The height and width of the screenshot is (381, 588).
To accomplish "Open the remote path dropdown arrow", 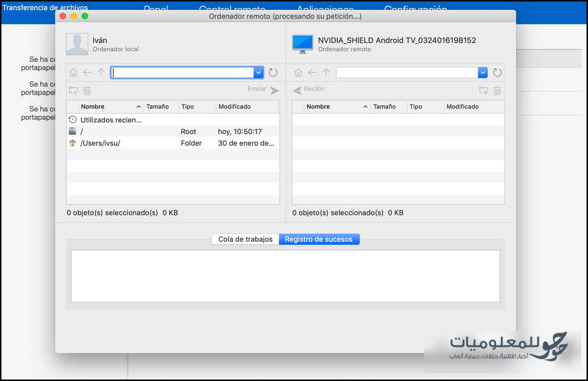I will pyautogui.click(x=483, y=73).
